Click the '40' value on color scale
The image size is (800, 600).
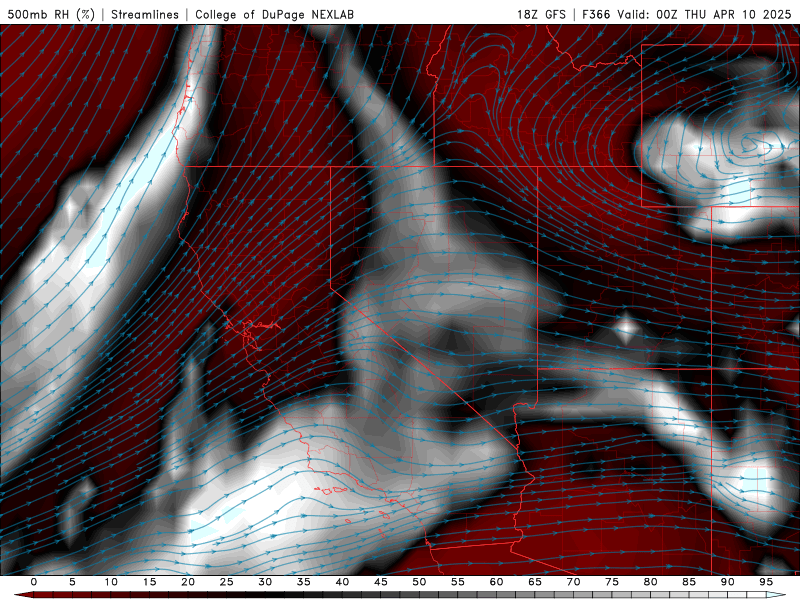(x=342, y=582)
